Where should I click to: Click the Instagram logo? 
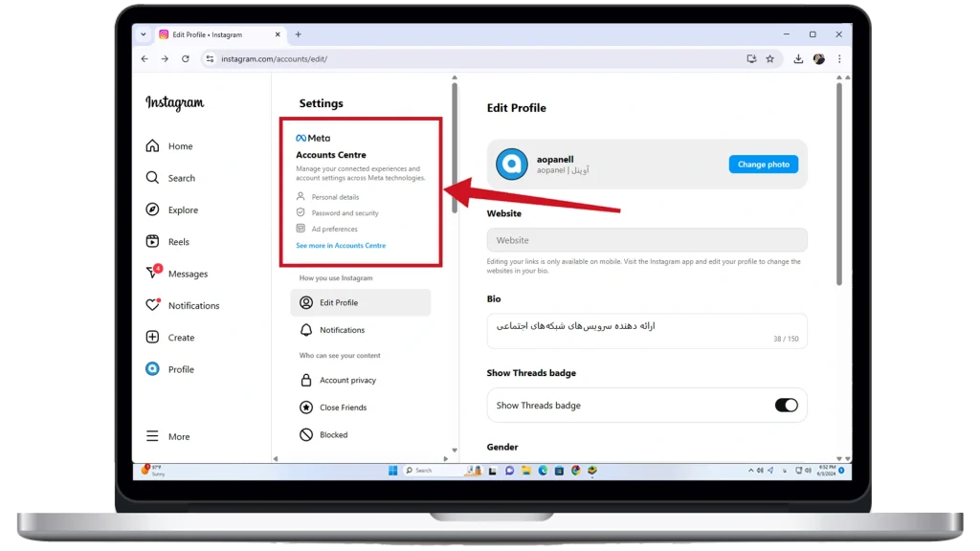pyautogui.click(x=174, y=103)
